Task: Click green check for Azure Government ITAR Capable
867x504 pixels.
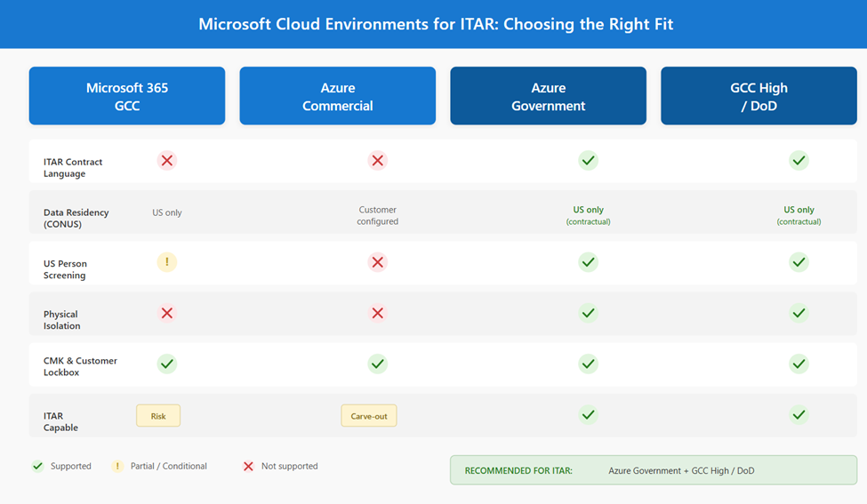Action: (x=588, y=414)
